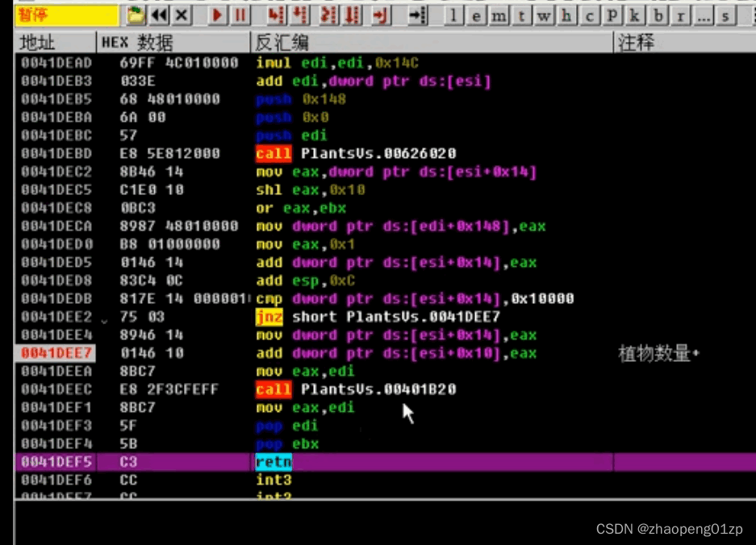The height and width of the screenshot is (545, 756).
Task: Select 'jnz short PlantsVs.0041DEE7' instruction
Action: click(x=378, y=317)
